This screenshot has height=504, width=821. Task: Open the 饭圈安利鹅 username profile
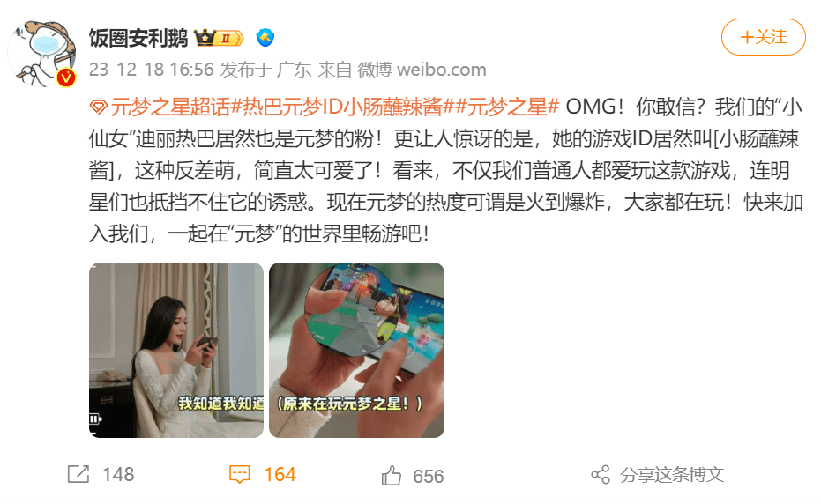point(138,38)
